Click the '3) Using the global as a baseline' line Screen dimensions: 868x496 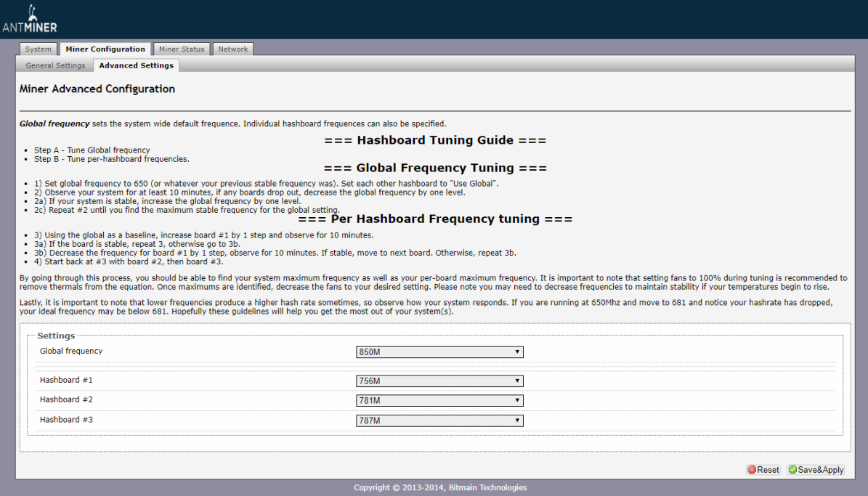[x=203, y=235]
